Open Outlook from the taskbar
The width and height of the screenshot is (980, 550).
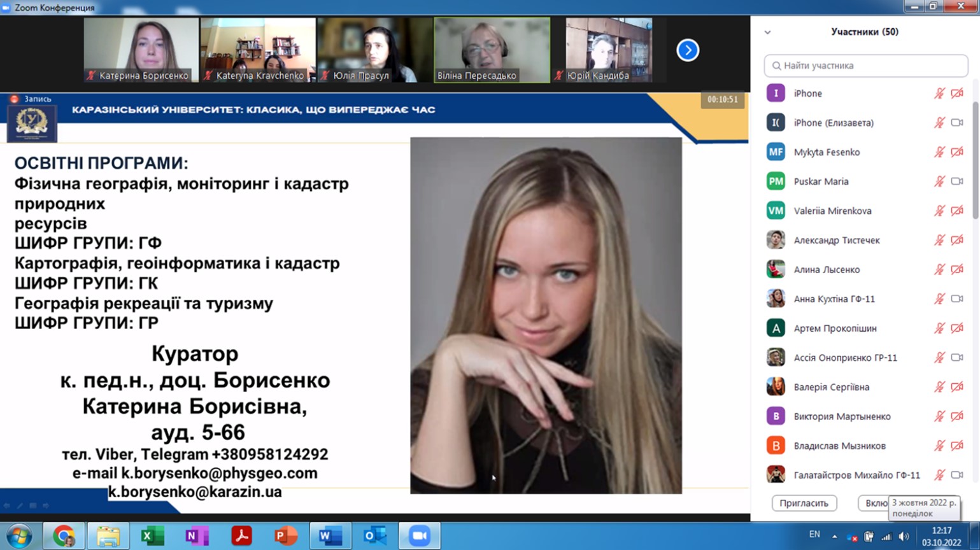(374, 536)
